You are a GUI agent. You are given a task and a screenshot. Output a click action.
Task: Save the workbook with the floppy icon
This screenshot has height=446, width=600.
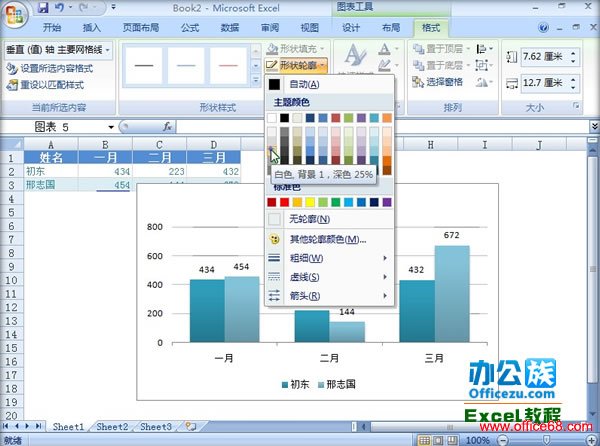click(43, 7)
